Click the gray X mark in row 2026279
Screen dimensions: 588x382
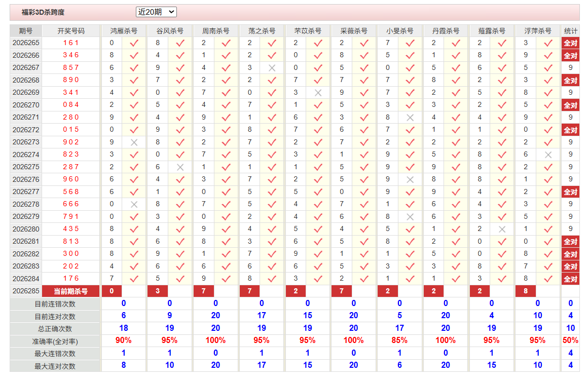[x=410, y=217]
